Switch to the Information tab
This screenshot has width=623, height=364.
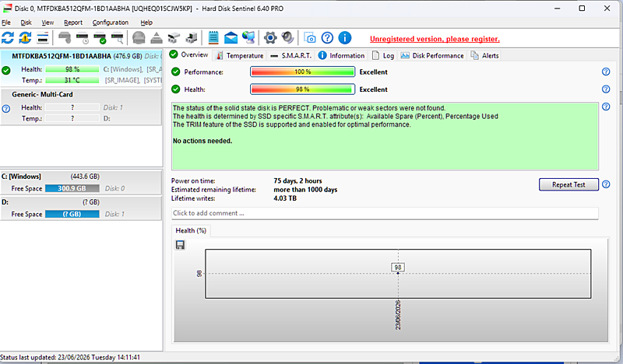341,55
